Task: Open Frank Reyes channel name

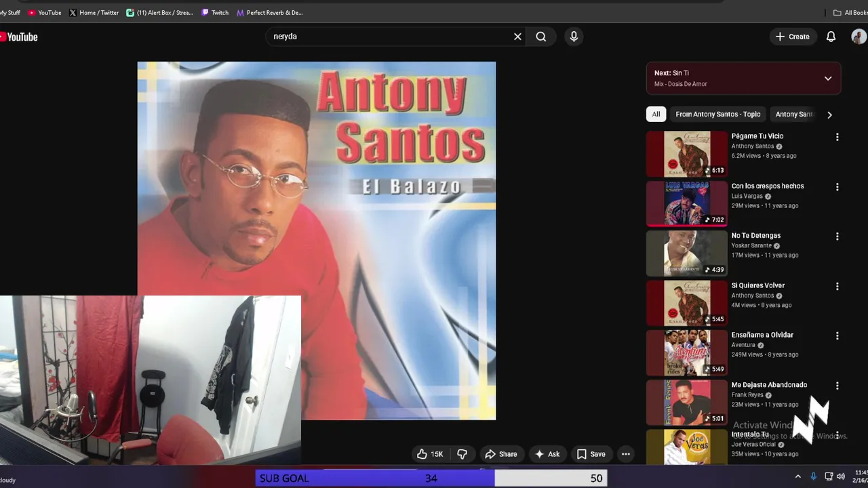Action: click(747, 395)
